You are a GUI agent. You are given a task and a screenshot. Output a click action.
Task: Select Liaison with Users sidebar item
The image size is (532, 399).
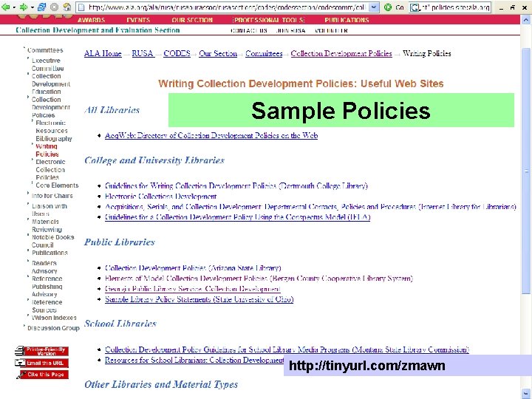50,210
